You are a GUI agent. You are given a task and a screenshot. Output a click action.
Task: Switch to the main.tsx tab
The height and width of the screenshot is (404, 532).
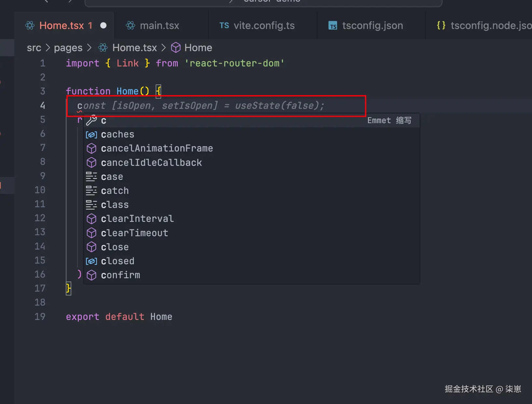click(159, 25)
